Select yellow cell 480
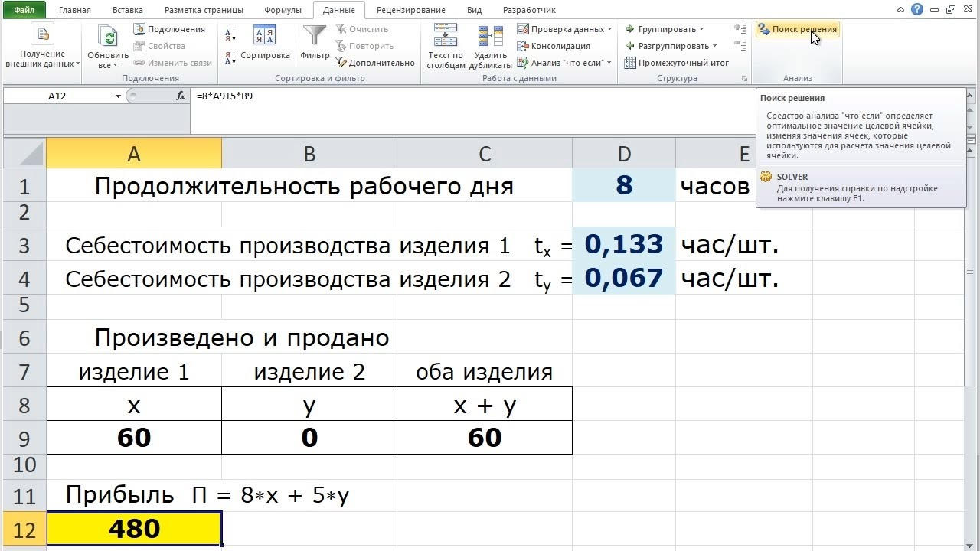Viewport: 980px width, 551px height. tap(134, 530)
